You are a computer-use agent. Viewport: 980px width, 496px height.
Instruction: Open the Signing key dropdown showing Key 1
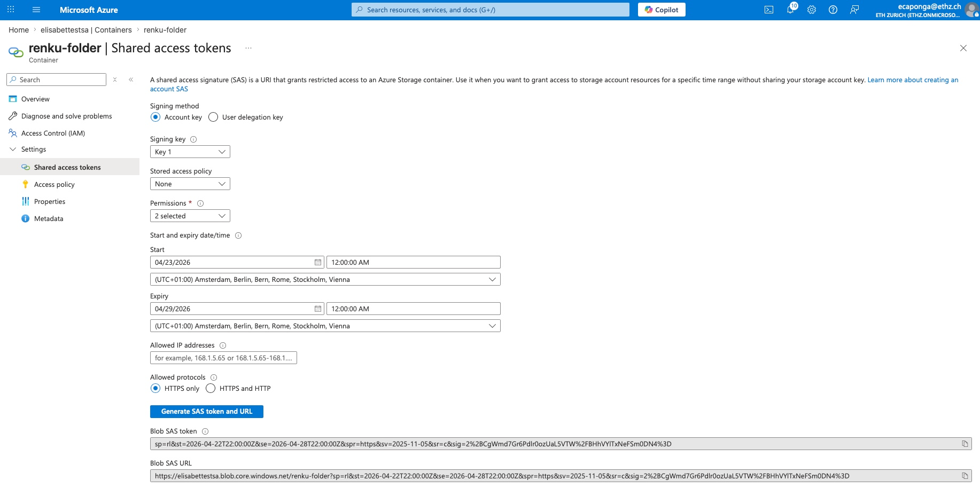190,152
